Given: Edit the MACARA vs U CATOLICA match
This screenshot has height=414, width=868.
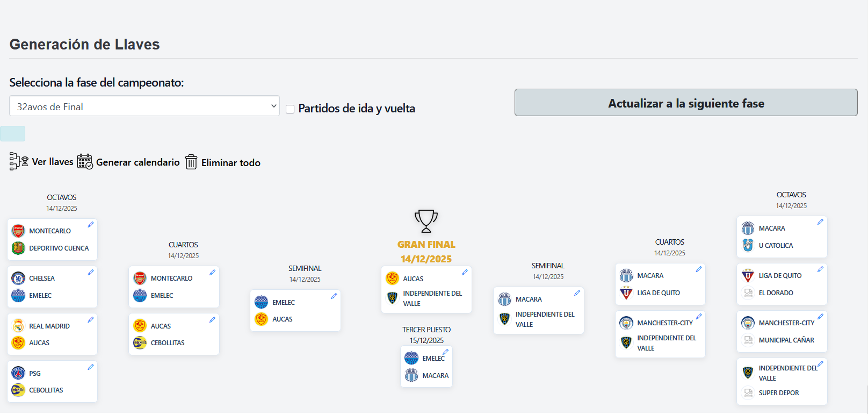Looking at the screenshot, I should tap(820, 221).
